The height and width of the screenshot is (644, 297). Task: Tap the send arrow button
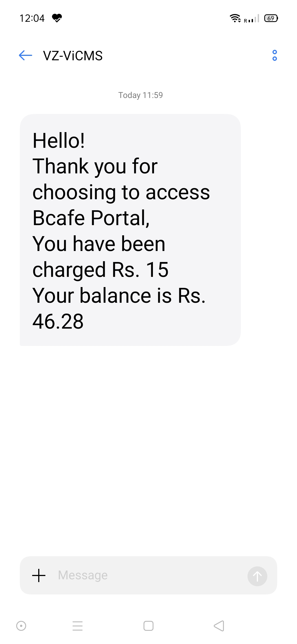tap(257, 576)
